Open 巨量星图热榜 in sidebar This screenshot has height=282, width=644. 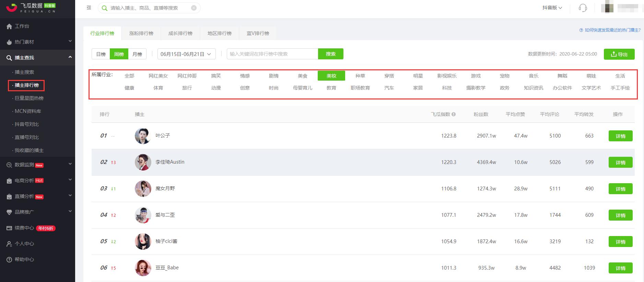pyautogui.click(x=29, y=98)
